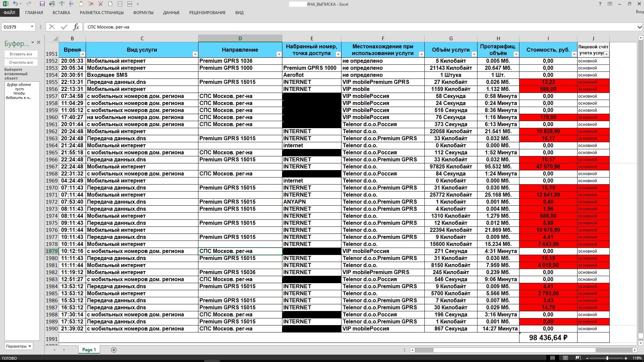Adjust the zoom slider handle
The height and width of the screenshot is (362, 644).
pyautogui.click(x=607, y=358)
